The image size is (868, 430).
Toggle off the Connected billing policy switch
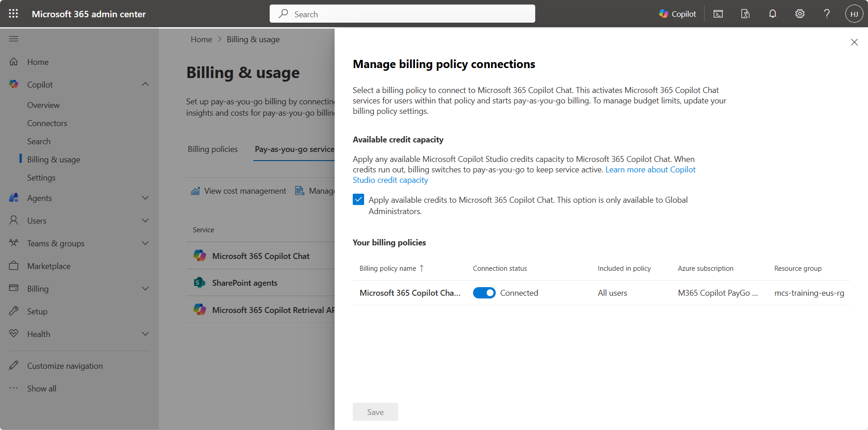[484, 293]
